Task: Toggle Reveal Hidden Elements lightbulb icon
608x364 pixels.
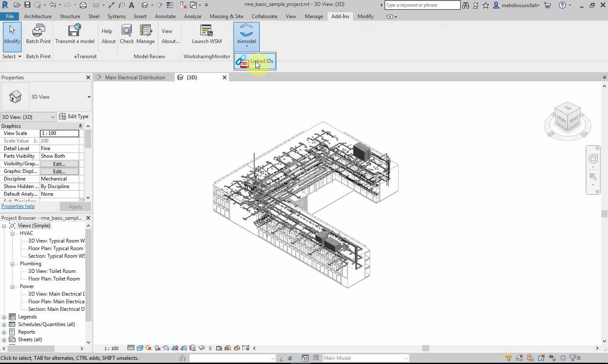Action: [x=210, y=348]
